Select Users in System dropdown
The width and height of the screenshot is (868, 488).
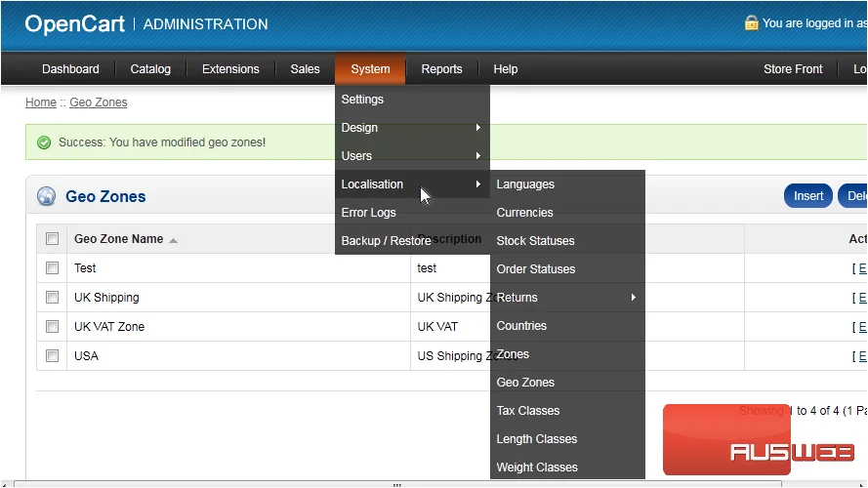point(412,156)
